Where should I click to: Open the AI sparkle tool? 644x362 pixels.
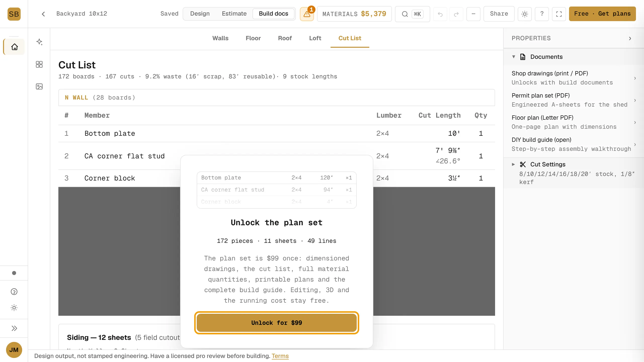click(39, 42)
